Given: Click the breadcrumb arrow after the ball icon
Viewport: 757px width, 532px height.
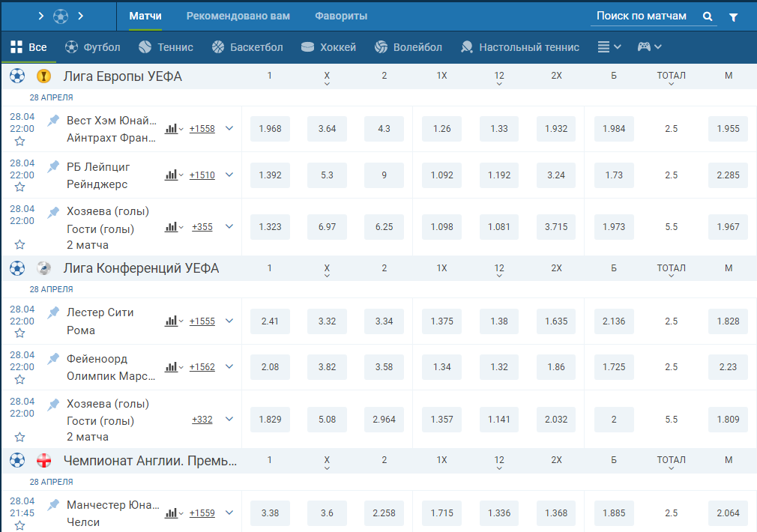Looking at the screenshot, I should (81, 16).
